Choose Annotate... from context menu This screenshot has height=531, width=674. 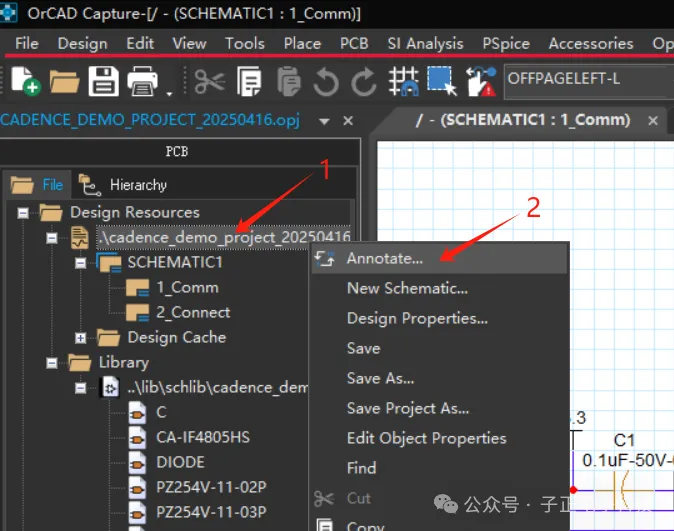(439, 258)
